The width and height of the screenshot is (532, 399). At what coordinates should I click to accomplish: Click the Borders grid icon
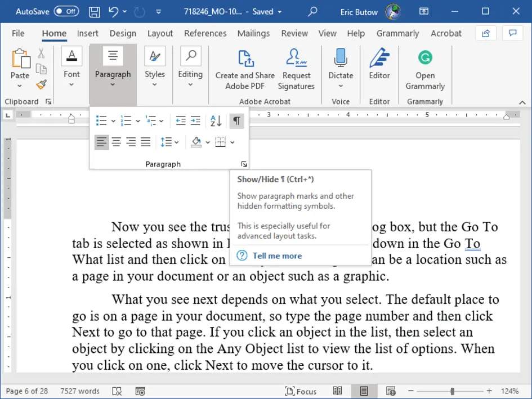point(221,142)
